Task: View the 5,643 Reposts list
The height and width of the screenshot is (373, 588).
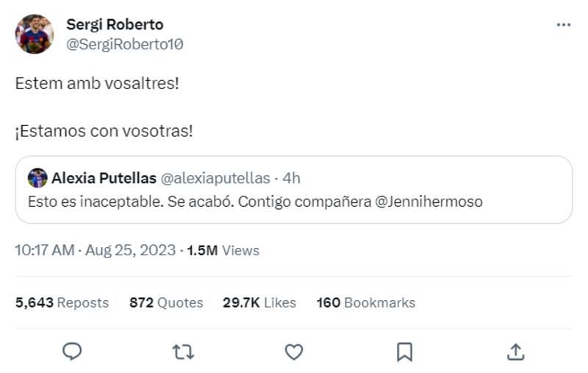Action: (62, 302)
